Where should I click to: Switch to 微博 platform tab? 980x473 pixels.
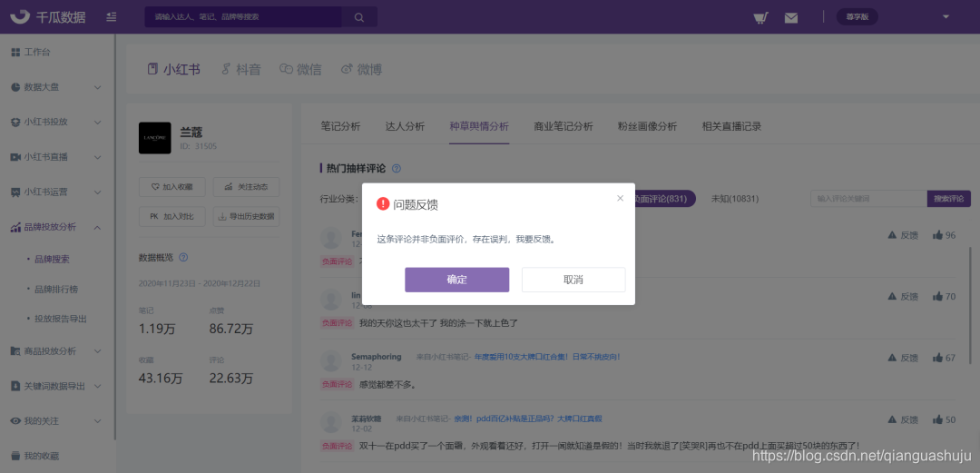pyautogui.click(x=361, y=69)
